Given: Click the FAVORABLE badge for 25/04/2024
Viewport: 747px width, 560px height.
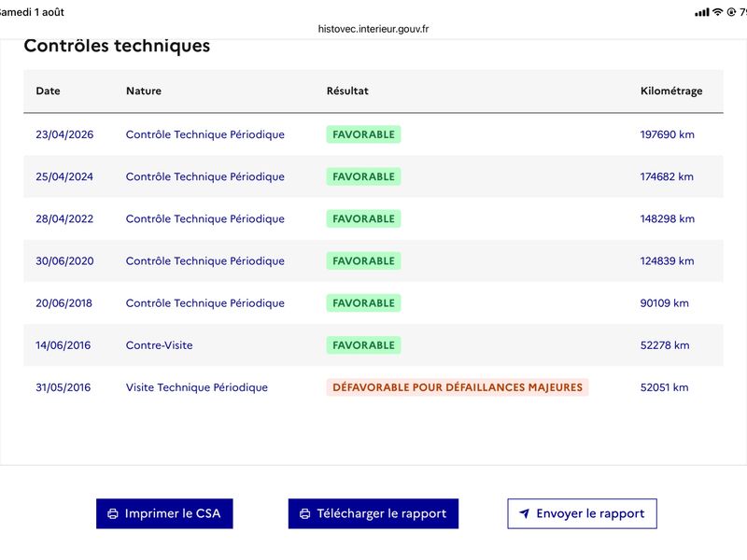Looking at the screenshot, I should click(363, 176).
